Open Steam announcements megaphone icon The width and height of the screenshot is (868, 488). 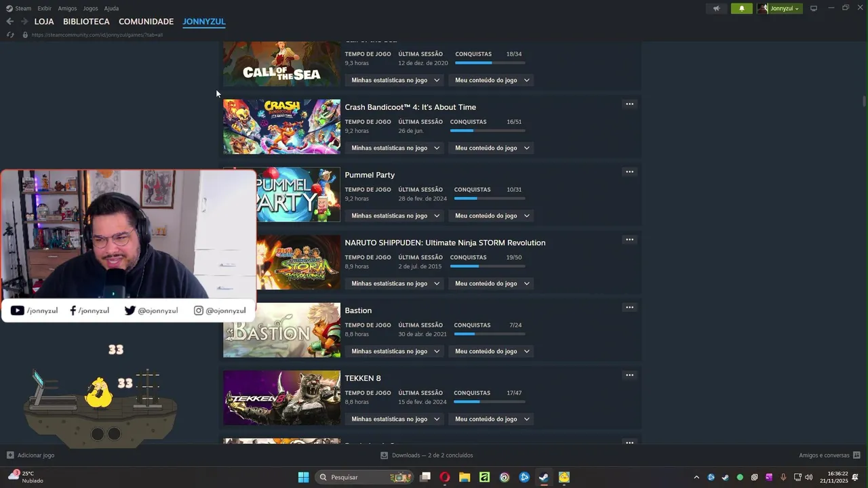(x=716, y=8)
